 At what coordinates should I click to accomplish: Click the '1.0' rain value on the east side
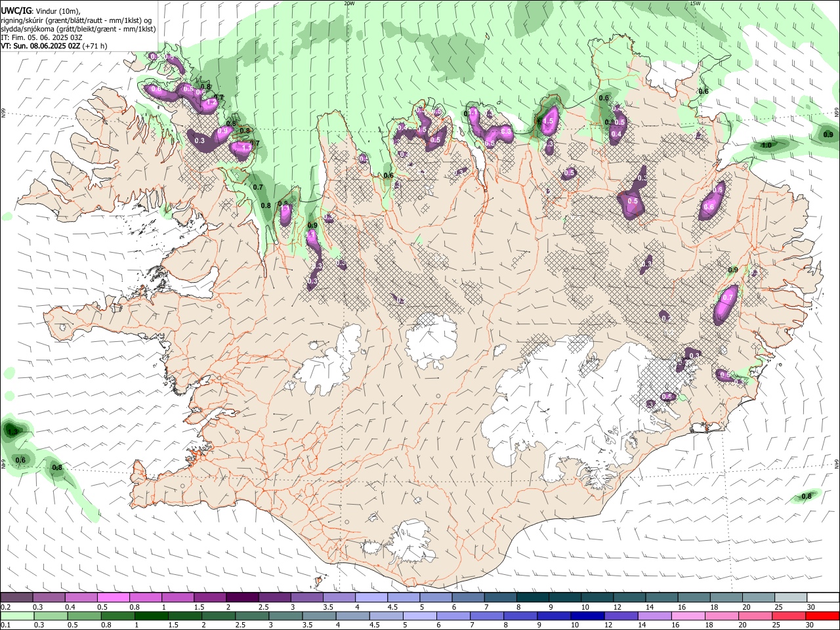click(766, 145)
